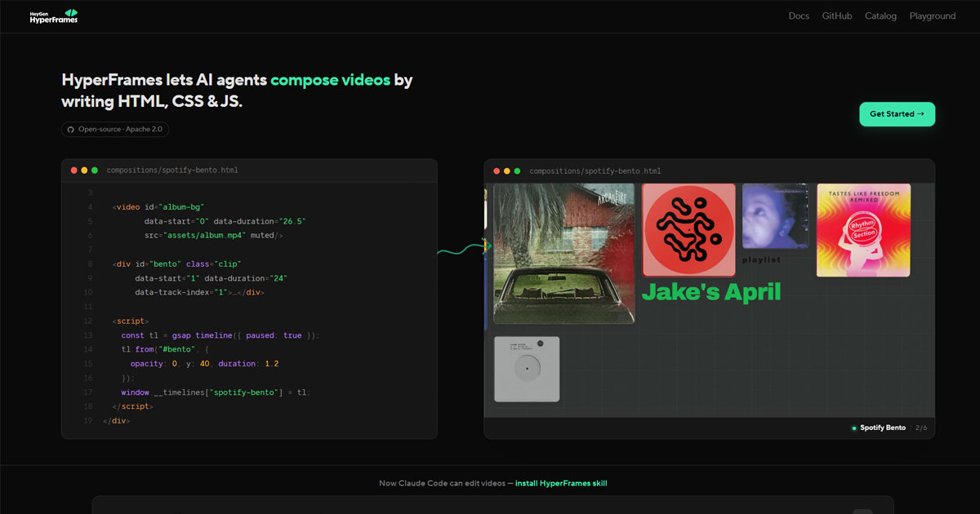The image size is (980, 514).
Task: Click the Open-source Apache 2.0 badge
Action: click(115, 129)
